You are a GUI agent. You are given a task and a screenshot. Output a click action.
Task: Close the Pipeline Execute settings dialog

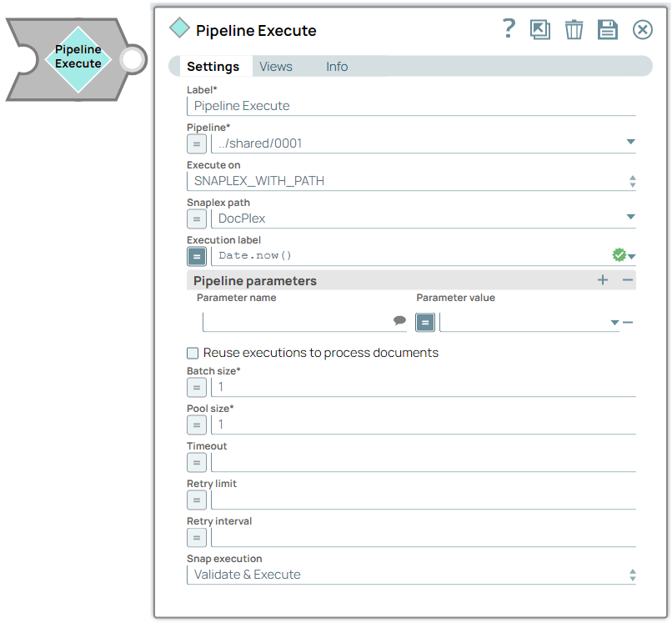[642, 30]
